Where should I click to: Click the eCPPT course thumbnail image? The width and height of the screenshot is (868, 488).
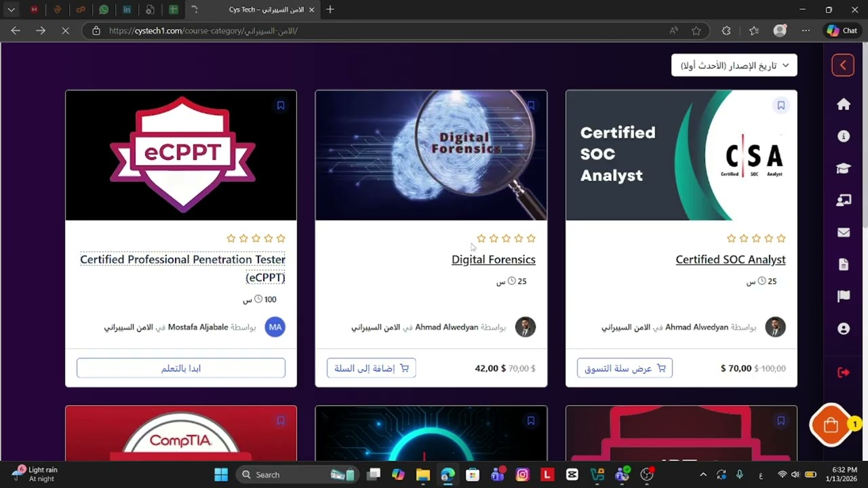point(181,155)
